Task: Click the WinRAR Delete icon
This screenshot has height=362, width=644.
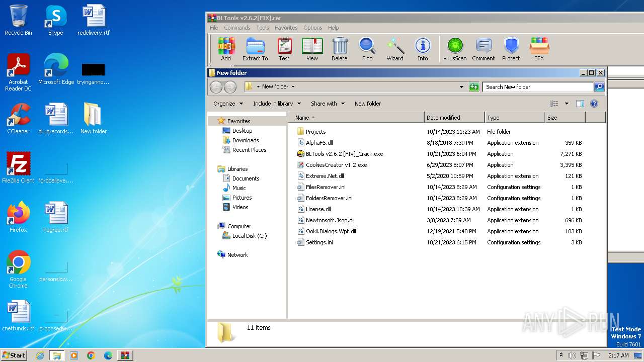Action: tap(340, 49)
